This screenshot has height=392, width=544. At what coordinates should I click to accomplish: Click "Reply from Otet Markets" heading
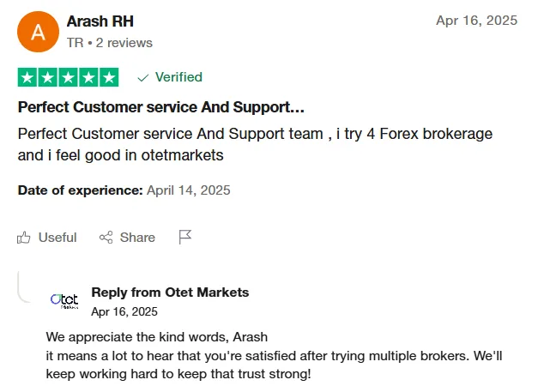pos(170,292)
